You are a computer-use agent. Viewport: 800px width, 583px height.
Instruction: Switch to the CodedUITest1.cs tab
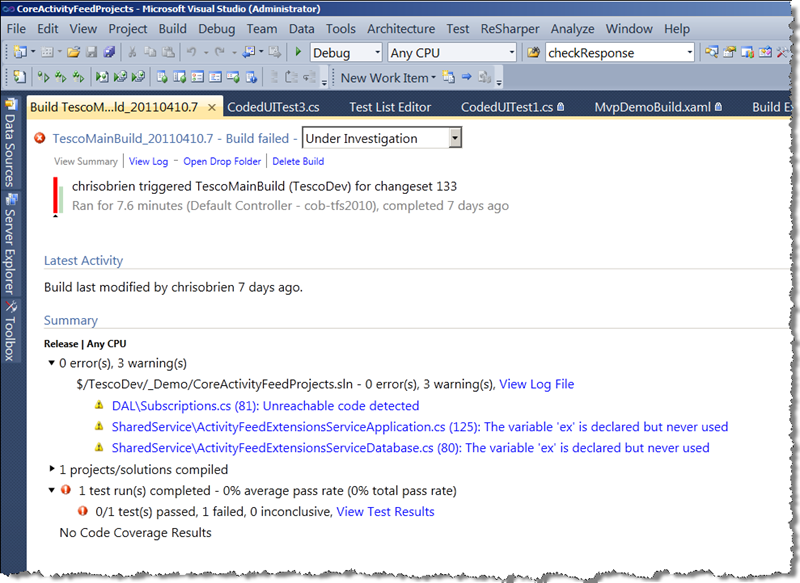512,107
